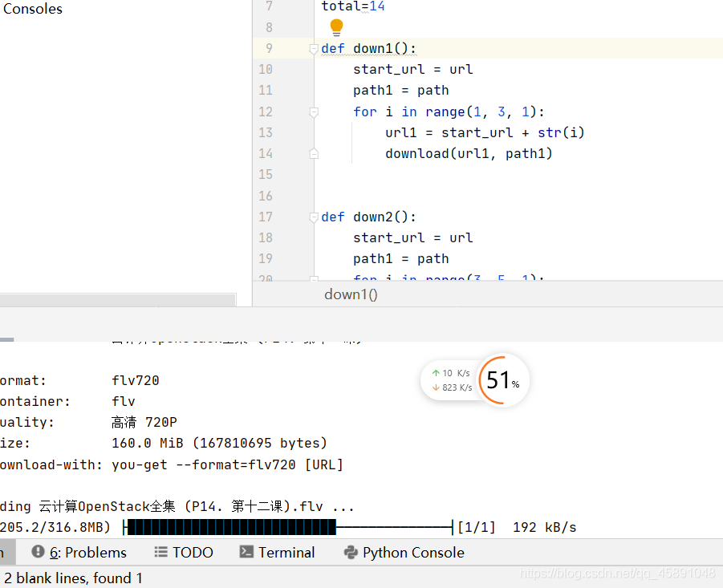Screen dimensions: 723x588
Task: Collapse the down1 function fold marker
Action: tap(314, 49)
